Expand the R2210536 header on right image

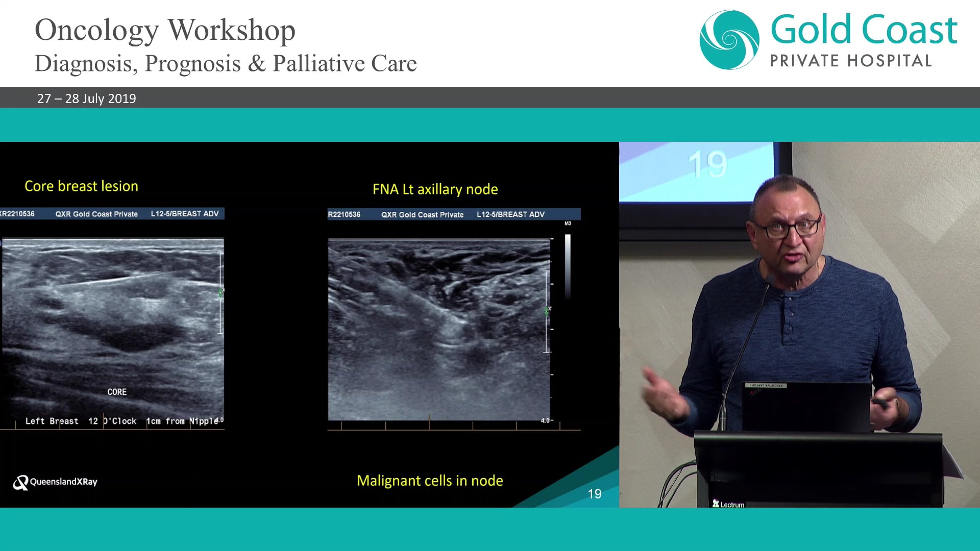pos(345,214)
